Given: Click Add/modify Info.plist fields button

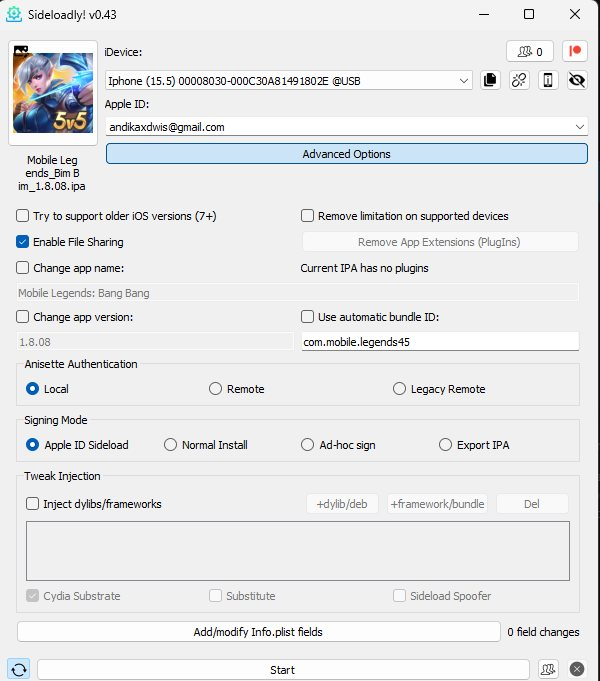Looking at the screenshot, I should pos(259,631).
